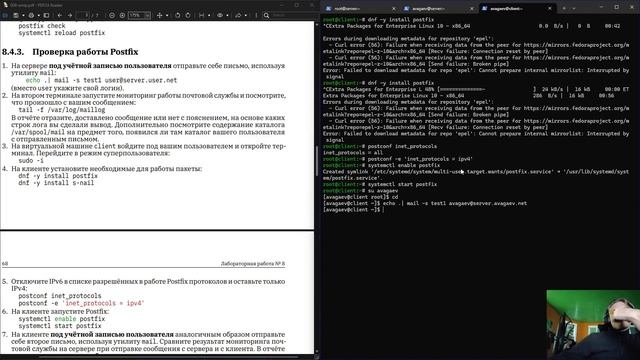The height and width of the screenshot is (360, 640).
Task: Click 'dnf -y install s-nail' in the PDF
Action: point(56,183)
